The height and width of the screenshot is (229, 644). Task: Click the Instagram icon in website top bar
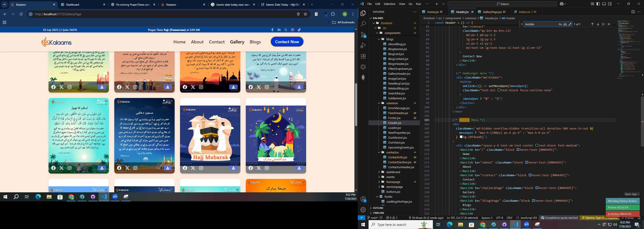point(292,30)
